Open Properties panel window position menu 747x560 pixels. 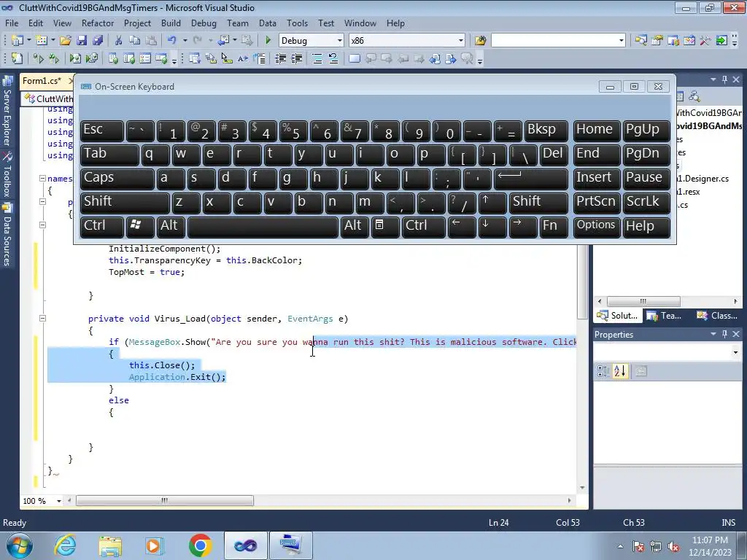[x=713, y=334]
